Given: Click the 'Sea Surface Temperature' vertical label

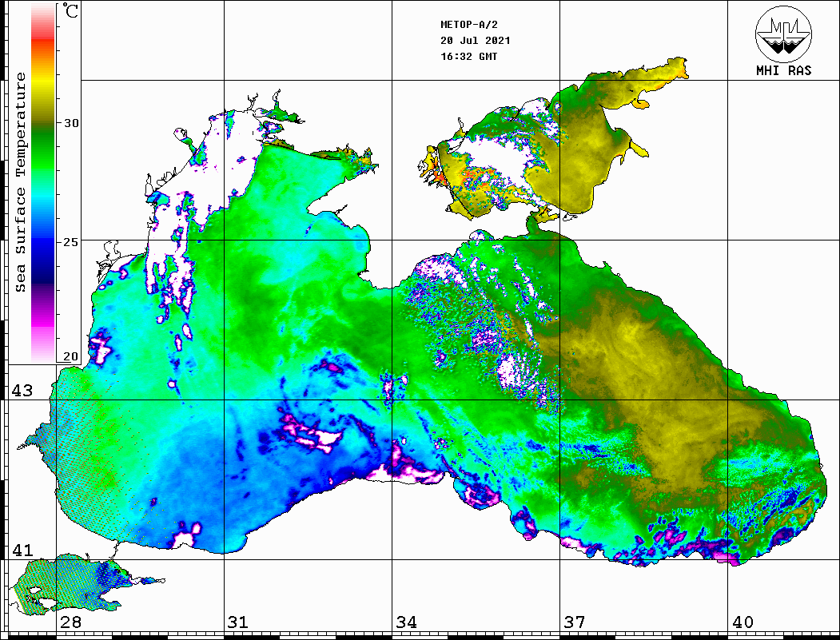Looking at the screenshot, I should pos(20,182).
